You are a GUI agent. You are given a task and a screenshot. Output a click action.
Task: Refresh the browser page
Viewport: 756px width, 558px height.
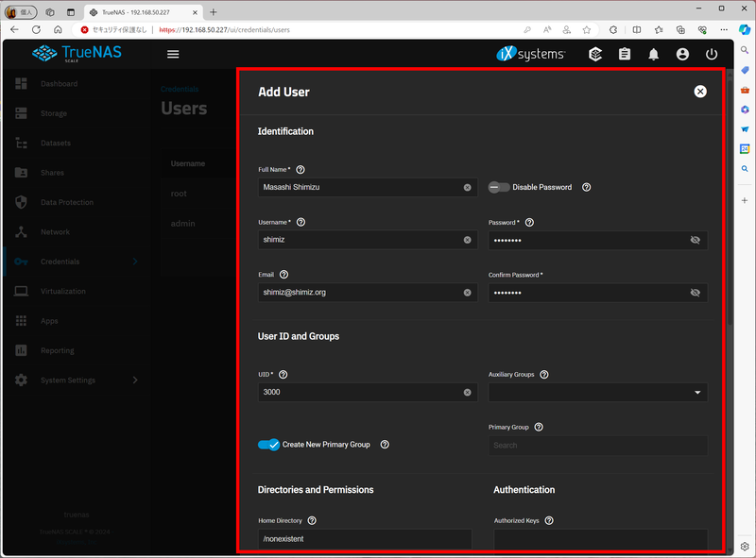click(x=36, y=29)
